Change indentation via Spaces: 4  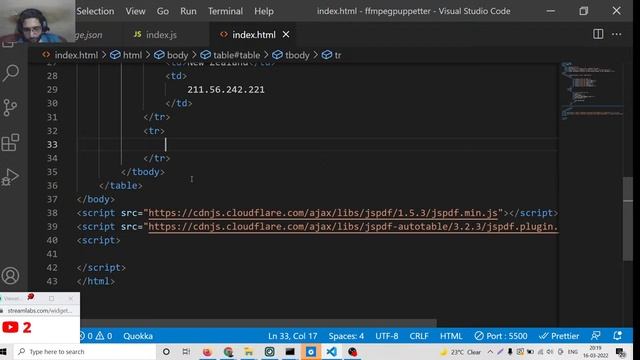[346, 336]
